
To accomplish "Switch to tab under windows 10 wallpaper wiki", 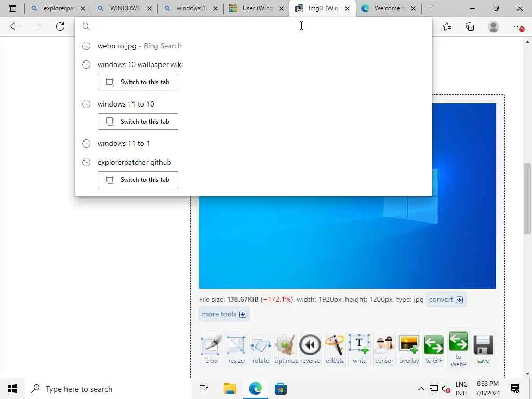I will tap(138, 82).
